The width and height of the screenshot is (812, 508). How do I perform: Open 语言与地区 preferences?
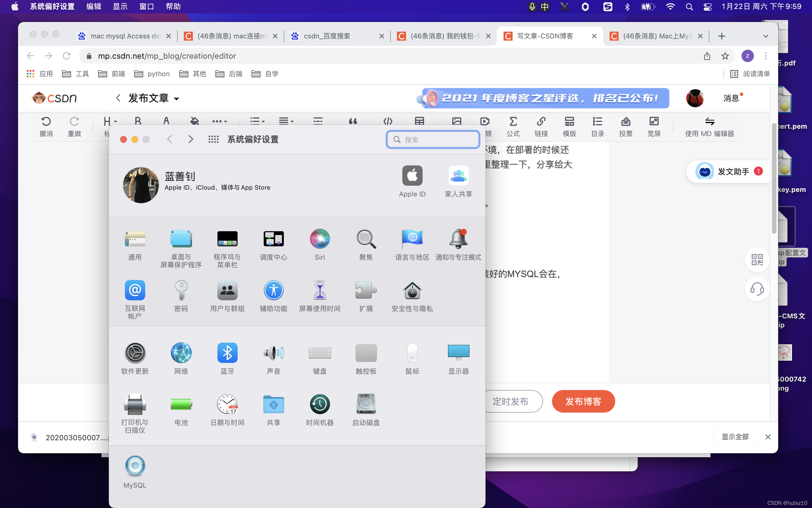pyautogui.click(x=412, y=245)
